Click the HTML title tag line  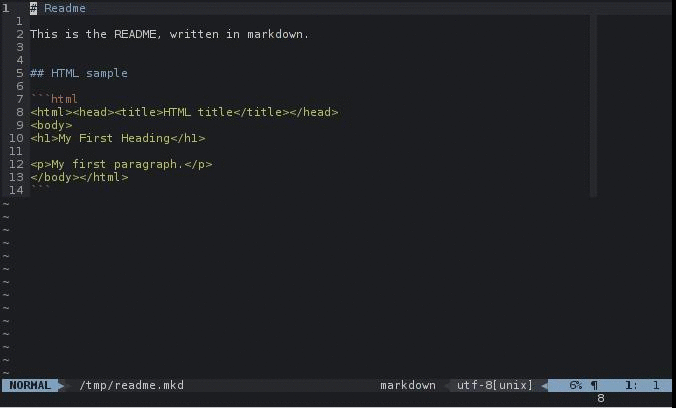184,112
